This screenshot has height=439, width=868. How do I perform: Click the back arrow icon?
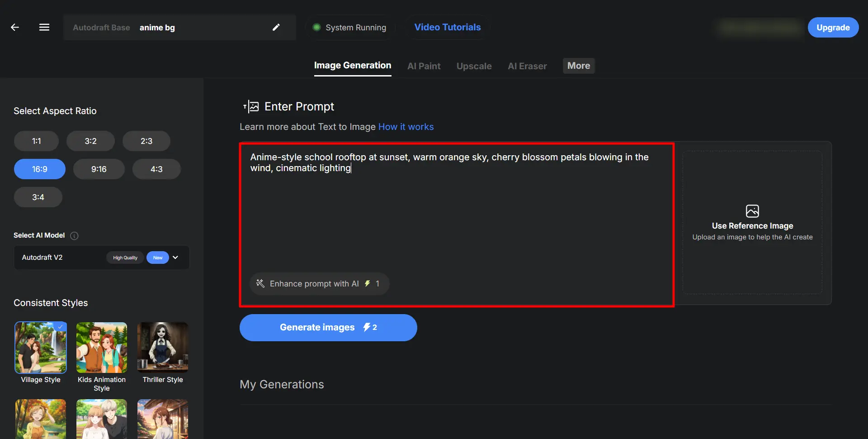(x=15, y=27)
